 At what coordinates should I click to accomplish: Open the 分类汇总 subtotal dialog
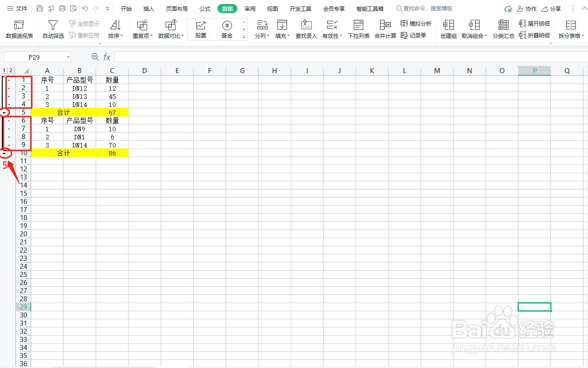(504, 29)
